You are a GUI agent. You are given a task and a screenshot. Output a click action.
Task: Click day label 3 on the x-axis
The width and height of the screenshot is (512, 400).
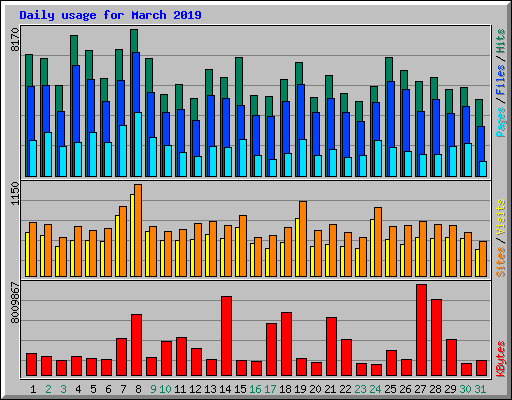click(x=63, y=389)
